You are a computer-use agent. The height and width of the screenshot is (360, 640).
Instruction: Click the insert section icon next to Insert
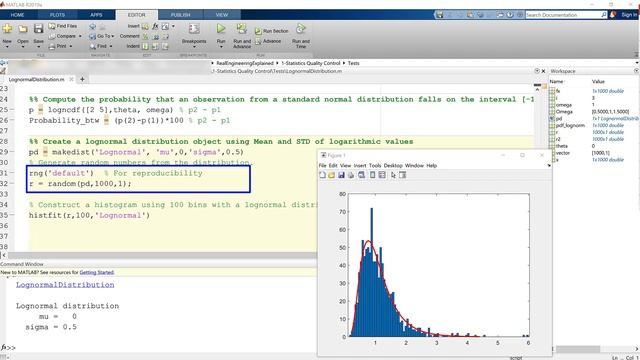coord(145,26)
